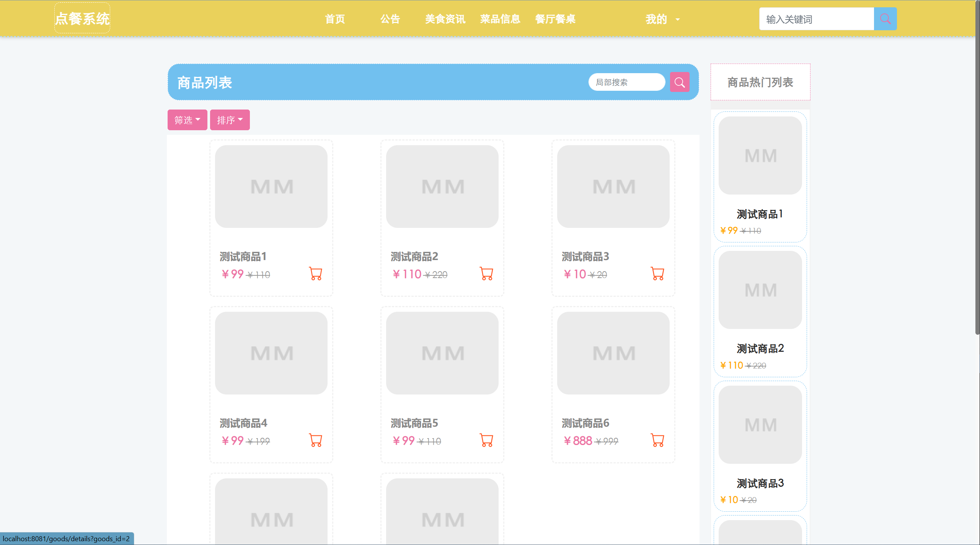Click cart icon for 测试商品2
This screenshot has height=545, width=980.
click(x=486, y=273)
